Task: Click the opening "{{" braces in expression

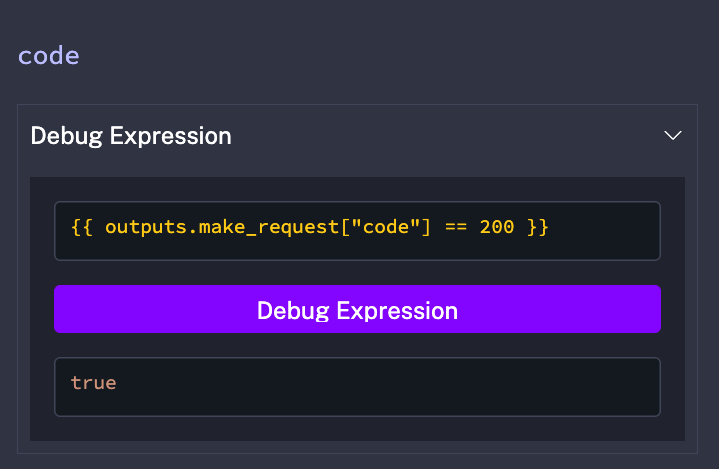Action: [82, 227]
